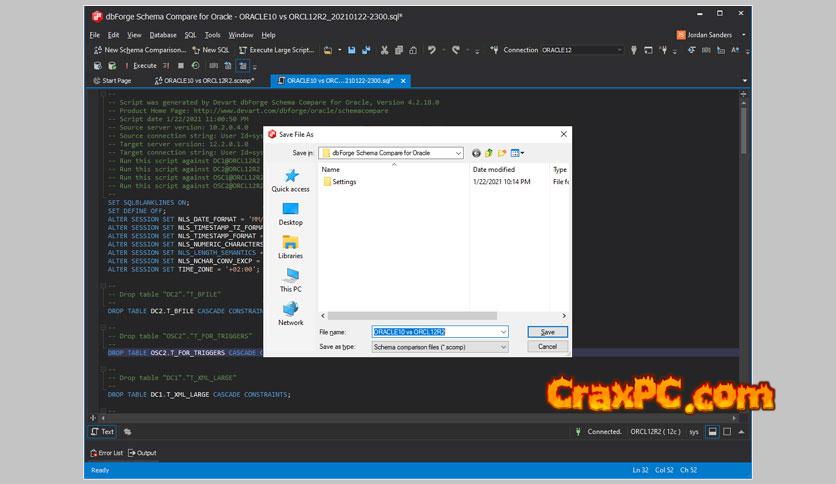
Task: Open the Settings folder in file list
Action: pos(343,182)
